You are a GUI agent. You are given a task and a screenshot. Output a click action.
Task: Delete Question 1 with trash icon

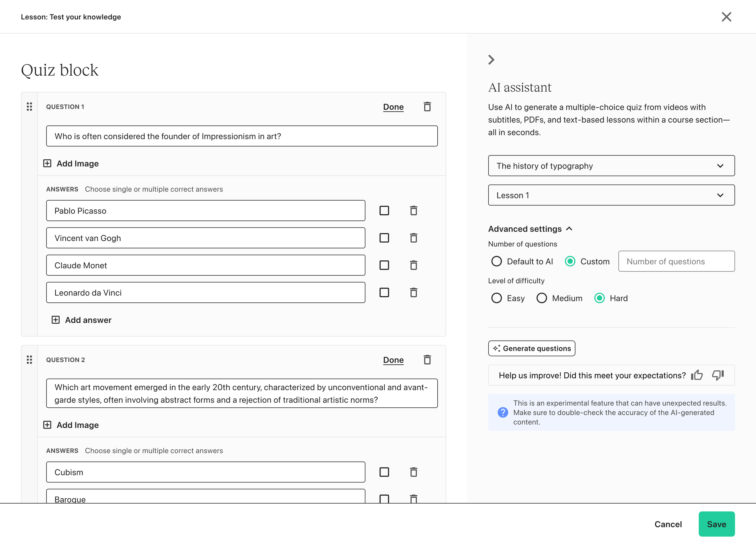(x=427, y=107)
